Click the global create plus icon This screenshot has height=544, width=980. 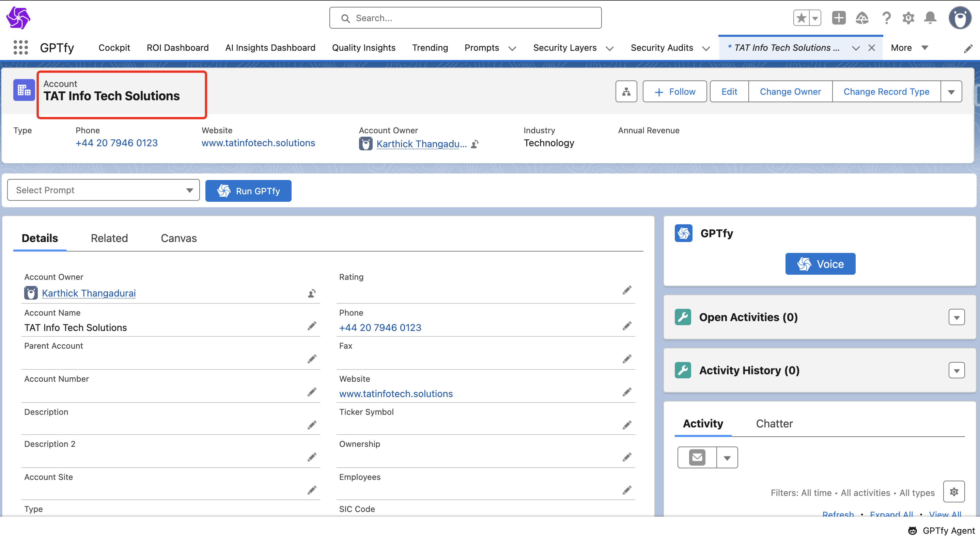click(839, 18)
